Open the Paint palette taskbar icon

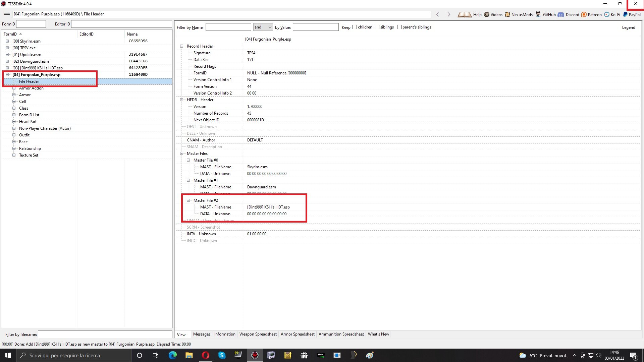click(x=370, y=355)
